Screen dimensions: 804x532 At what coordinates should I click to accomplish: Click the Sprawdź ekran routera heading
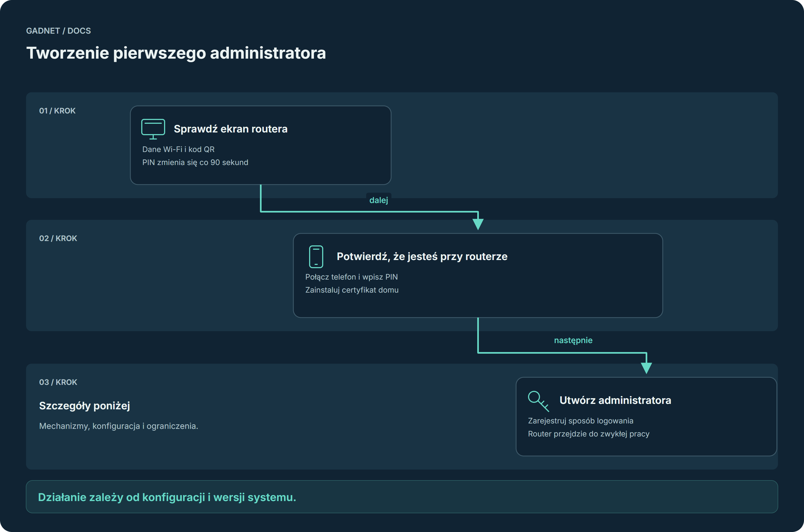click(231, 129)
